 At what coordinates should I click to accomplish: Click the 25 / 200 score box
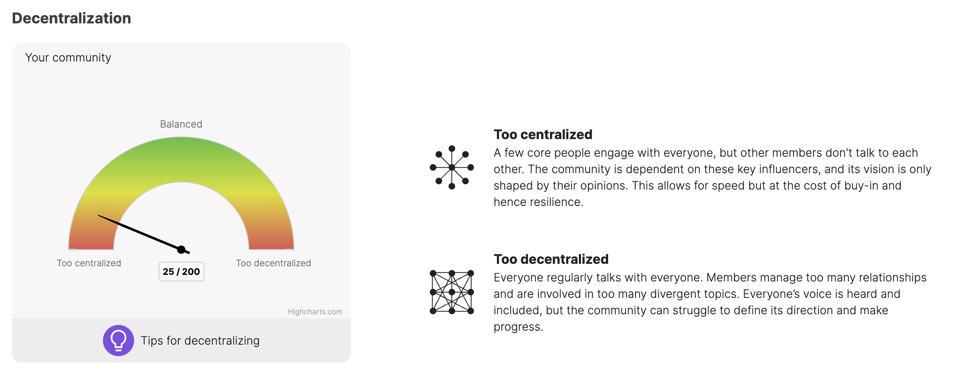coord(181,272)
